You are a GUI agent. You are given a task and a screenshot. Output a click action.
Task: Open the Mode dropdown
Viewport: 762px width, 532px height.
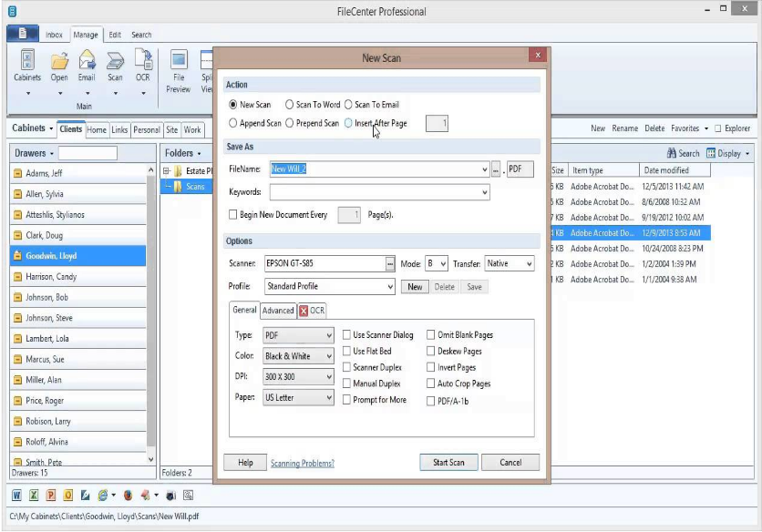[x=443, y=263]
